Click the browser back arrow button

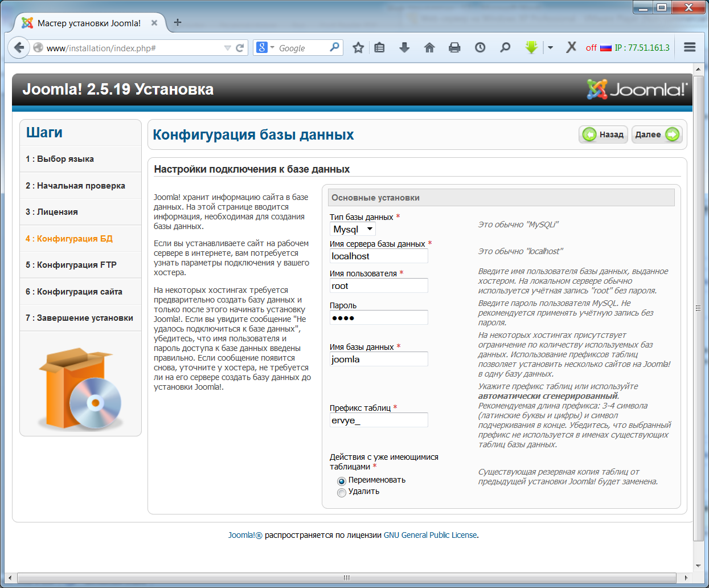(x=19, y=48)
